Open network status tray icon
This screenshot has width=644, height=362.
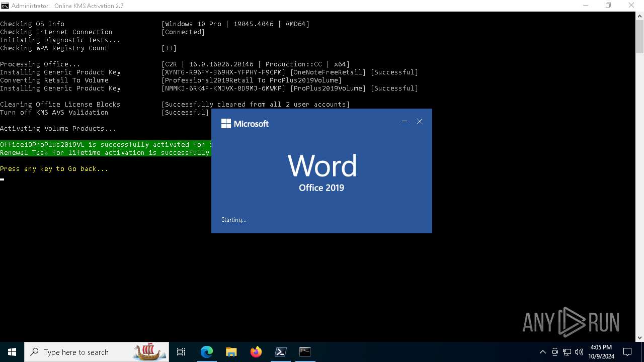(567, 352)
